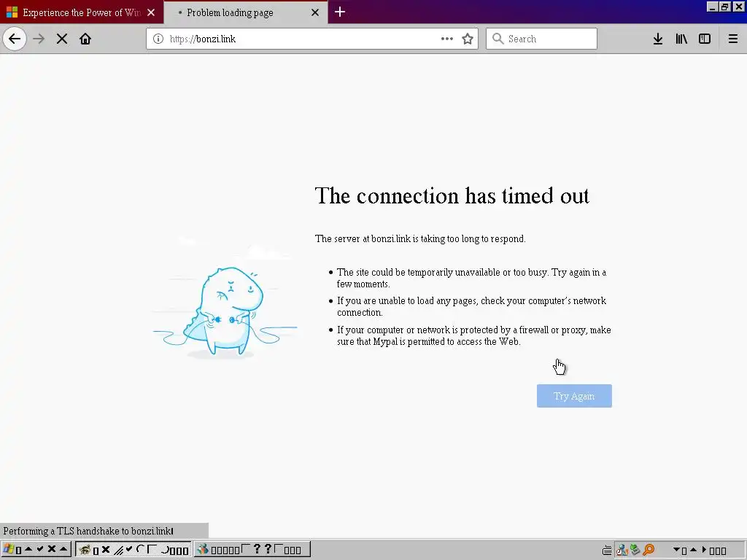This screenshot has height=560, width=747.
Task: Restore the browser window size
Action: pyautogui.click(x=724, y=7)
